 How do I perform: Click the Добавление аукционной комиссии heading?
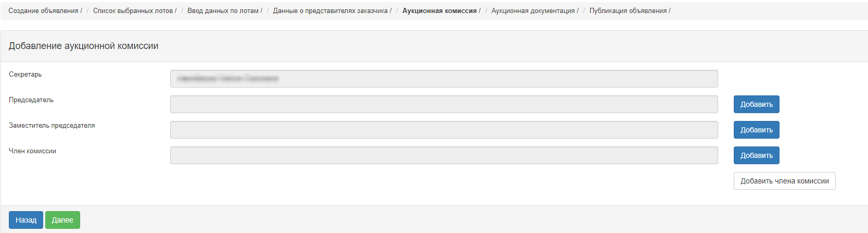(x=83, y=46)
